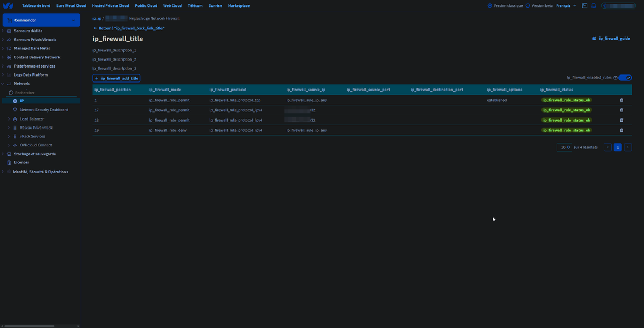The width and height of the screenshot is (644, 328).
Task: Select the Version classique radio button
Action: 490,5
